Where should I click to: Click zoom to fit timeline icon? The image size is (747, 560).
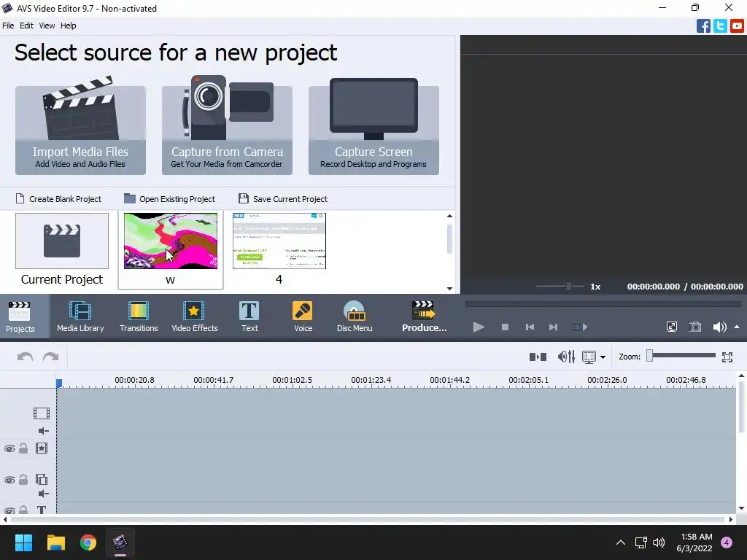tap(727, 357)
